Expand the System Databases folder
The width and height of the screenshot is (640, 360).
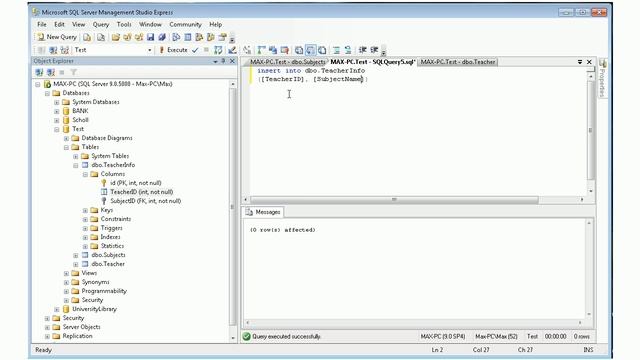57,102
